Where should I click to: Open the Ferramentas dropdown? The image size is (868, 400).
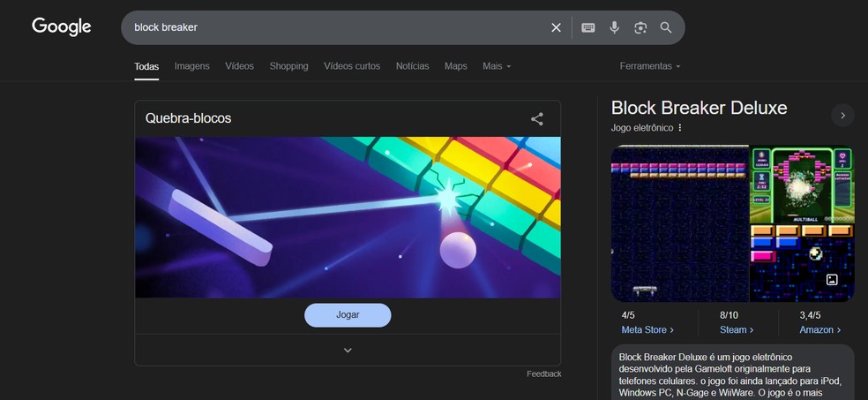pos(650,66)
